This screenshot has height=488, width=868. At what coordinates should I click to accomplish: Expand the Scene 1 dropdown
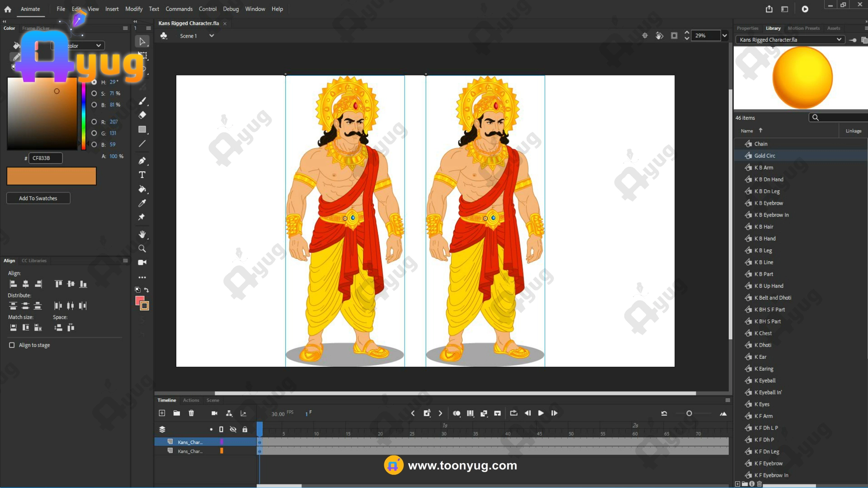211,36
